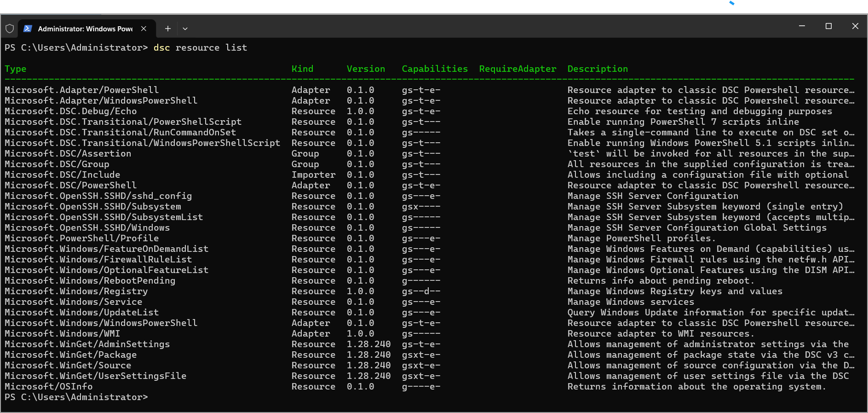
Task: Click 'Manage PowerShell profiles.' description
Action: coord(642,238)
